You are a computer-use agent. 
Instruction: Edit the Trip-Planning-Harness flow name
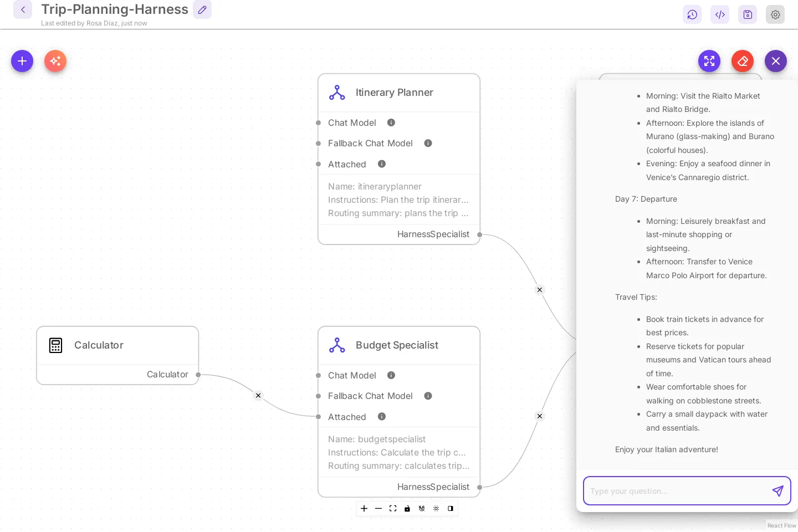point(202,9)
